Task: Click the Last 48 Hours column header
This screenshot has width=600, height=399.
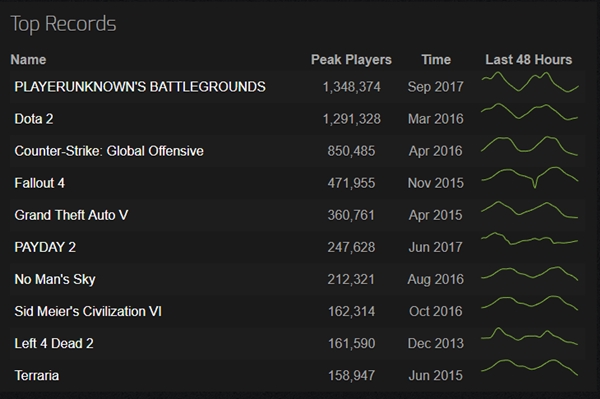Action: coord(528,60)
